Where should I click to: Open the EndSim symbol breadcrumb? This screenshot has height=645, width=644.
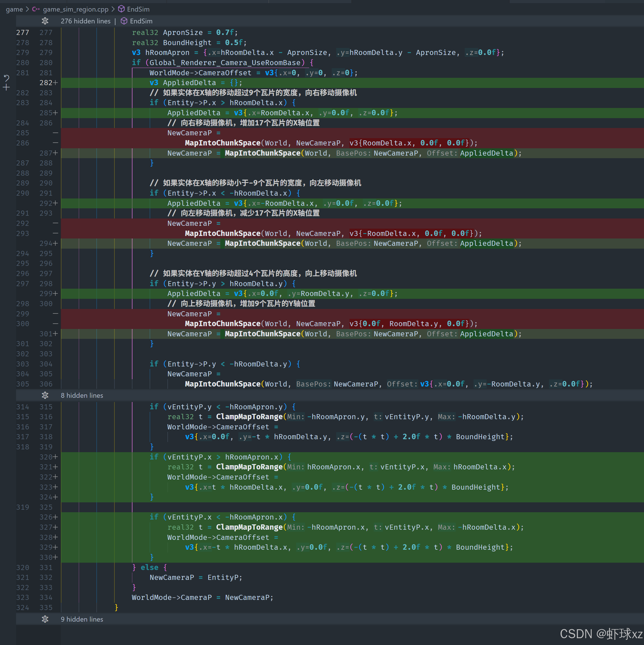tap(138, 9)
